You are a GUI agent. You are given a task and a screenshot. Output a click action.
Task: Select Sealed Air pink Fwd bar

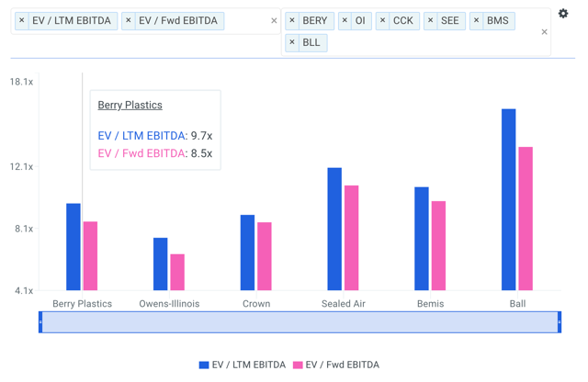pos(351,238)
